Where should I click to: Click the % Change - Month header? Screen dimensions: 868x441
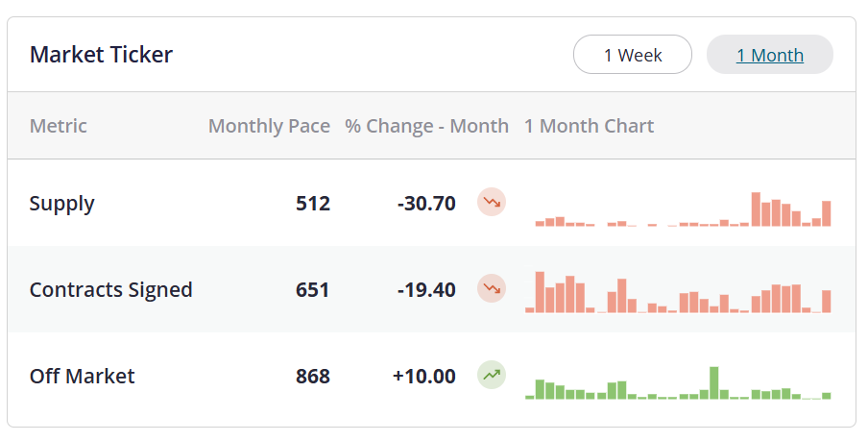[426, 126]
